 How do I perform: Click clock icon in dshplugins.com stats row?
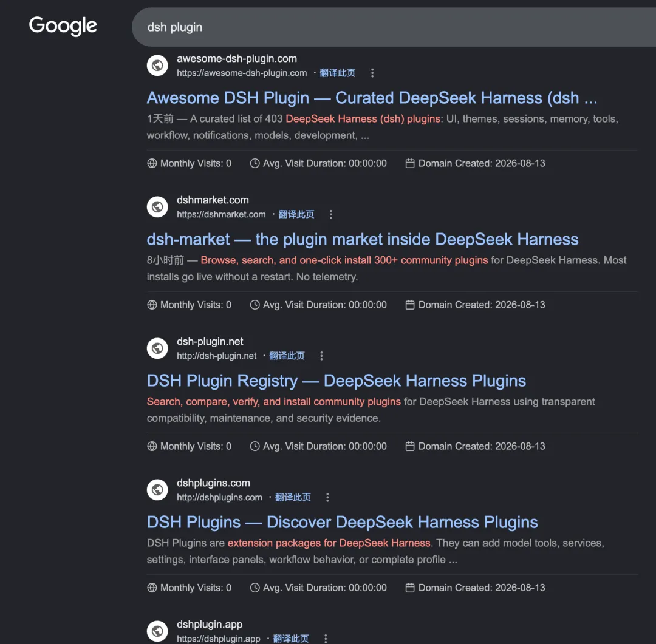tap(255, 588)
